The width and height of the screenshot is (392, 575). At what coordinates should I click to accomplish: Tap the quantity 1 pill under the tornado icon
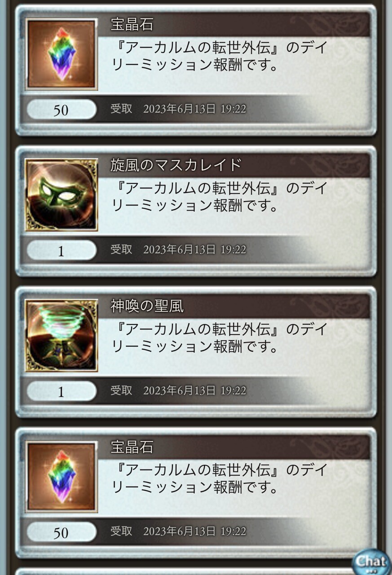62,392
